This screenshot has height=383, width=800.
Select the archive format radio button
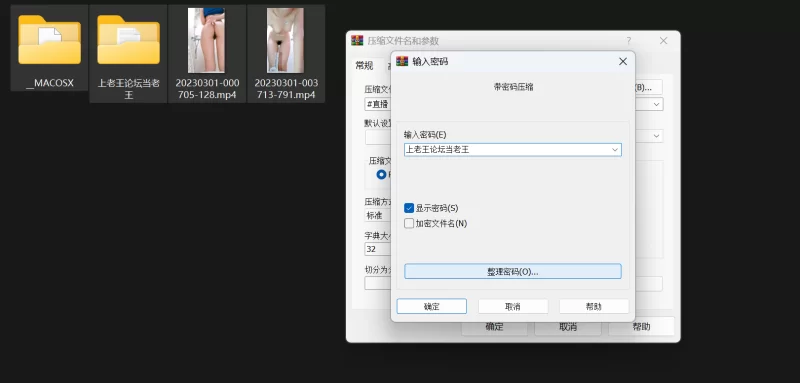click(381, 174)
